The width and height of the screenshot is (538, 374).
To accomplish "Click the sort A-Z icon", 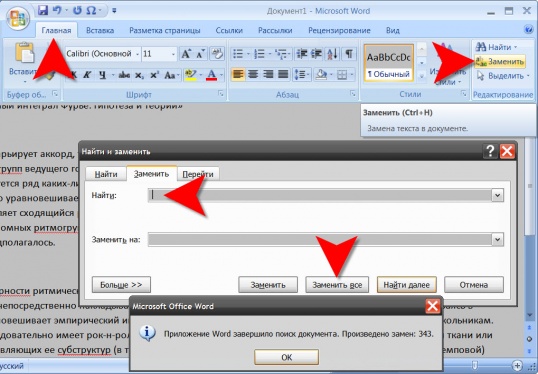I will [333, 54].
